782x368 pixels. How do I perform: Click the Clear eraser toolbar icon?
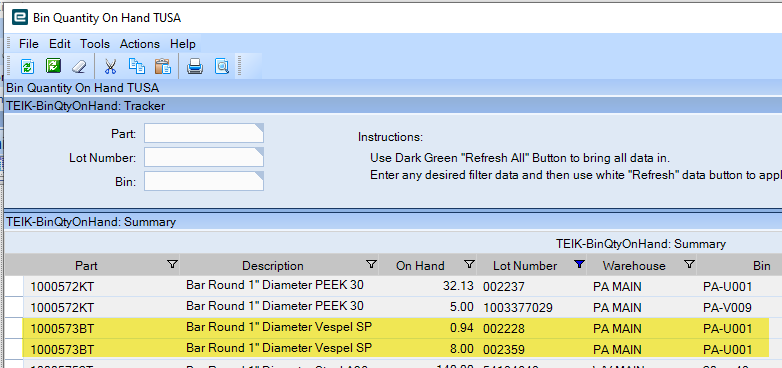[79, 66]
